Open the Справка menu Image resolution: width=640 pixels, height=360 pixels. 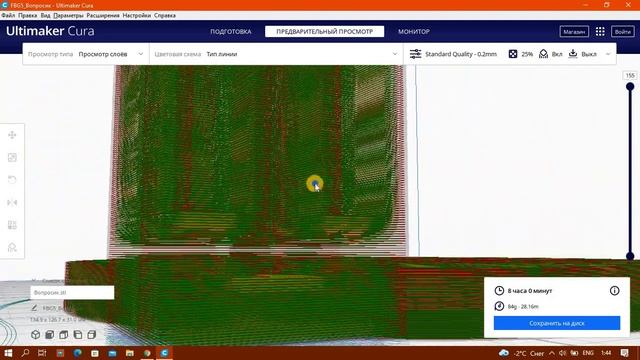165,16
